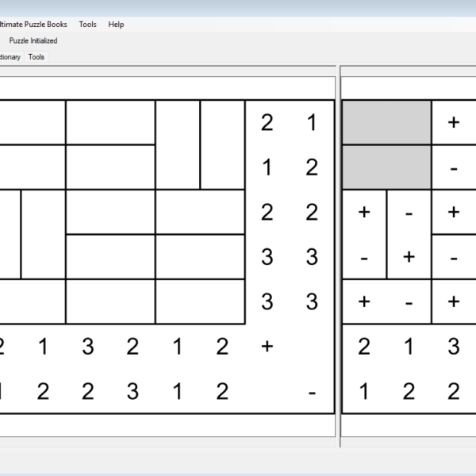Click the top gray cell in solution grid
This screenshot has width=476, height=476.
(x=386, y=122)
